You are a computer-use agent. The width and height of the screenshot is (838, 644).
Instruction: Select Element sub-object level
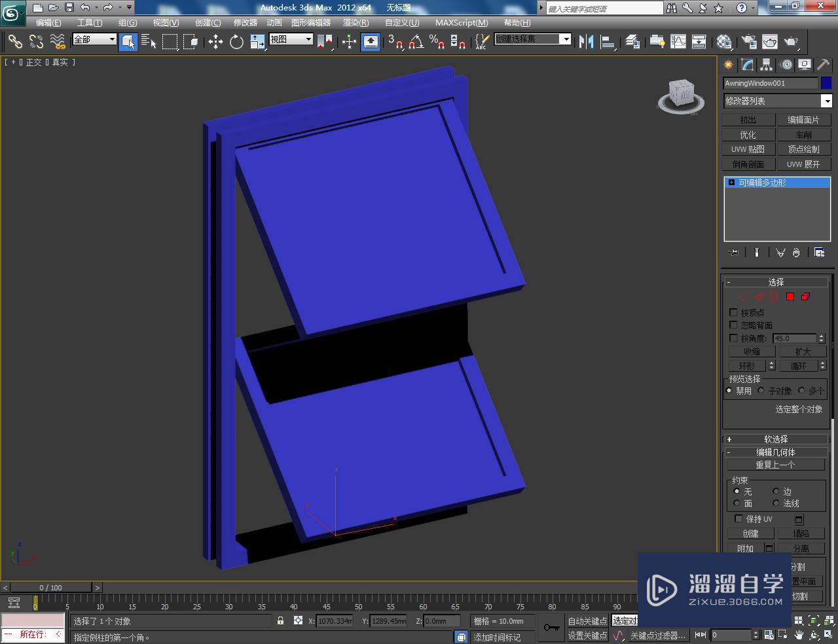click(806, 296)
